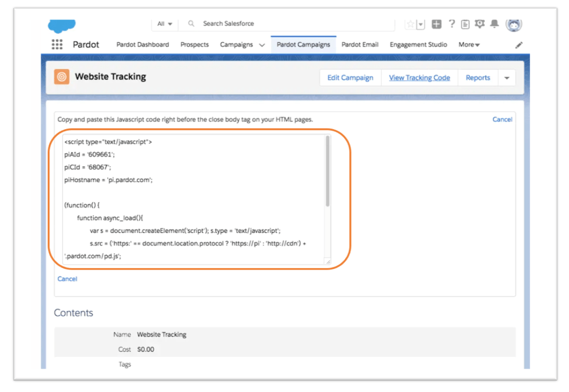Click the pencil icon to edit navigation
The width and height of the screenshot is (569, 392).
[x=519, y=45]
